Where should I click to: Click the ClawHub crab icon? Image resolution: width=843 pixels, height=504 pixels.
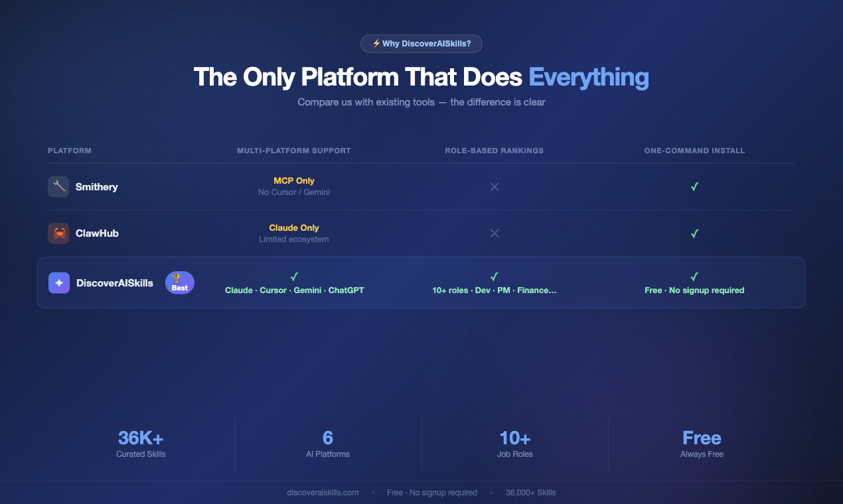[x=58, y=233]
